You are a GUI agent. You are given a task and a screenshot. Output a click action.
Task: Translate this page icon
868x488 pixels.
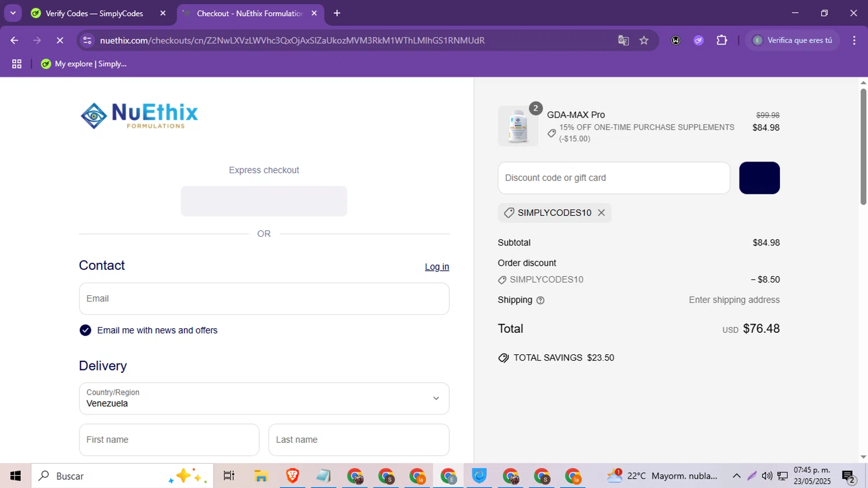[x=623, y=41]
